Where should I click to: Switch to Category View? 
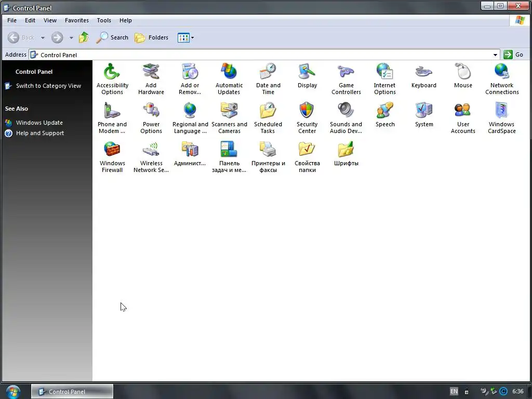tap(48, 86)
